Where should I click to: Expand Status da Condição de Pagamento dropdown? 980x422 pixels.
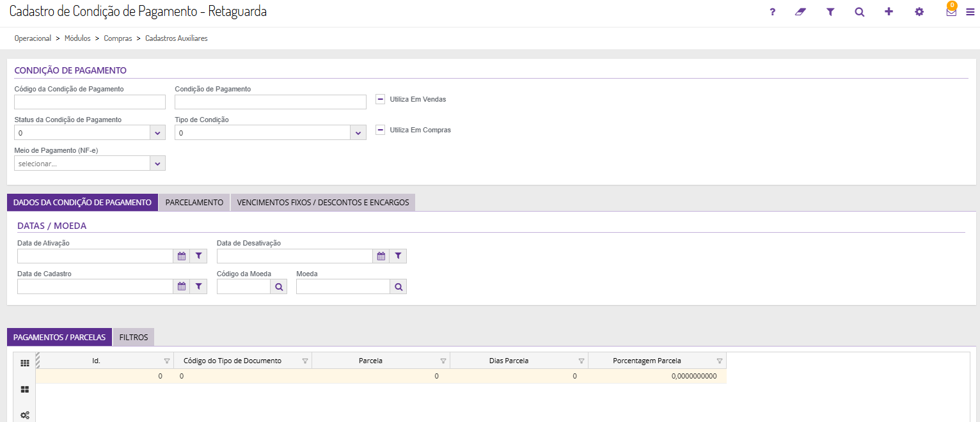point(157,132)
